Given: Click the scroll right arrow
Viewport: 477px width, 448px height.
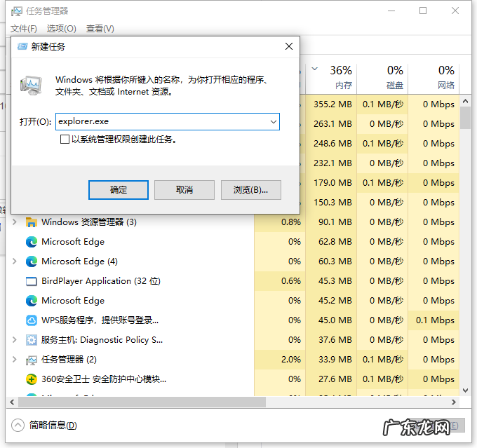Looking at the screenshot, I should (454, 402).
